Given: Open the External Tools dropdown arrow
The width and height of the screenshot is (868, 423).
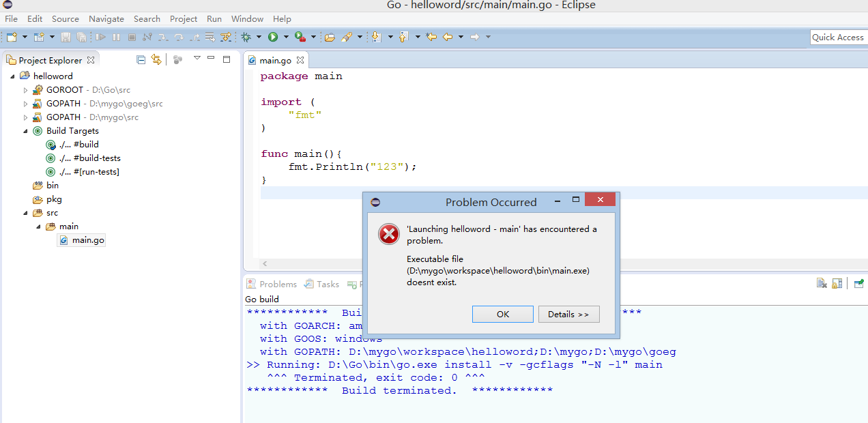Looking at the screenshot, I should (x=313, y=37).
